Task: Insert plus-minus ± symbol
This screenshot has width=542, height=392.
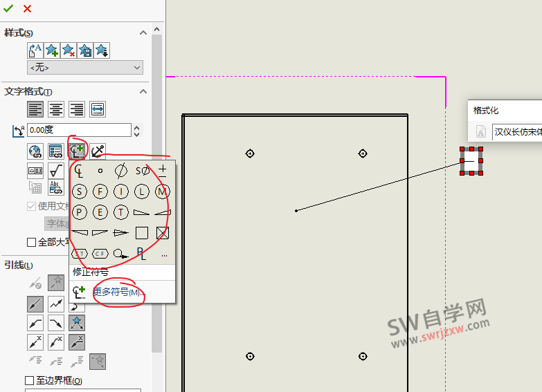Action: pyautogui.click(x=163, y=171)
